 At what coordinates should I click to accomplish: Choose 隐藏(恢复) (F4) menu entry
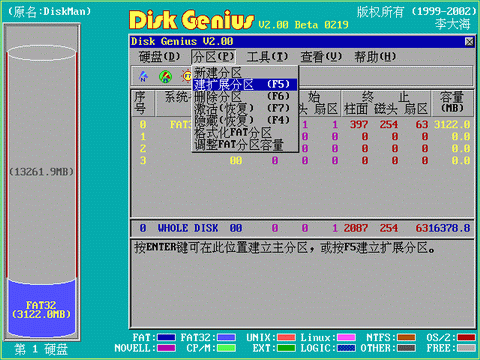pos(245,120)
